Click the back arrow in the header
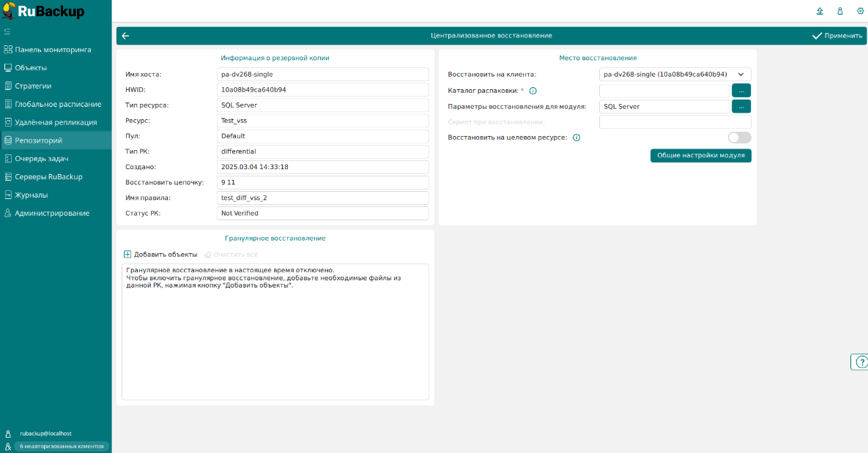This screenshot has width=868, height=453. [125, 36]
